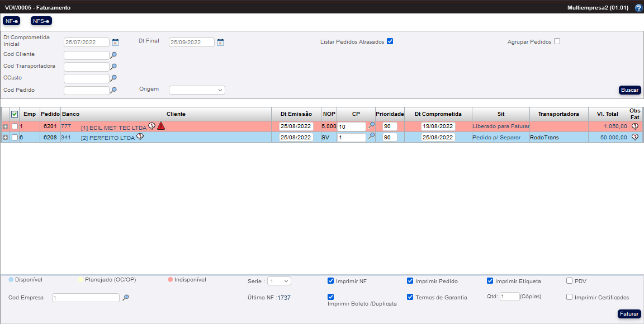
Task: Click the Cod Empresa search magnifier
Action: click(126, 298)
